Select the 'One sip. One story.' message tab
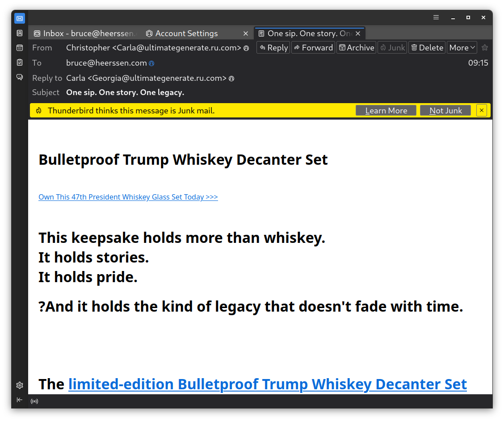The width and height of the screenshot is (504, 421). pyautogui.click(x=310, y=33)
